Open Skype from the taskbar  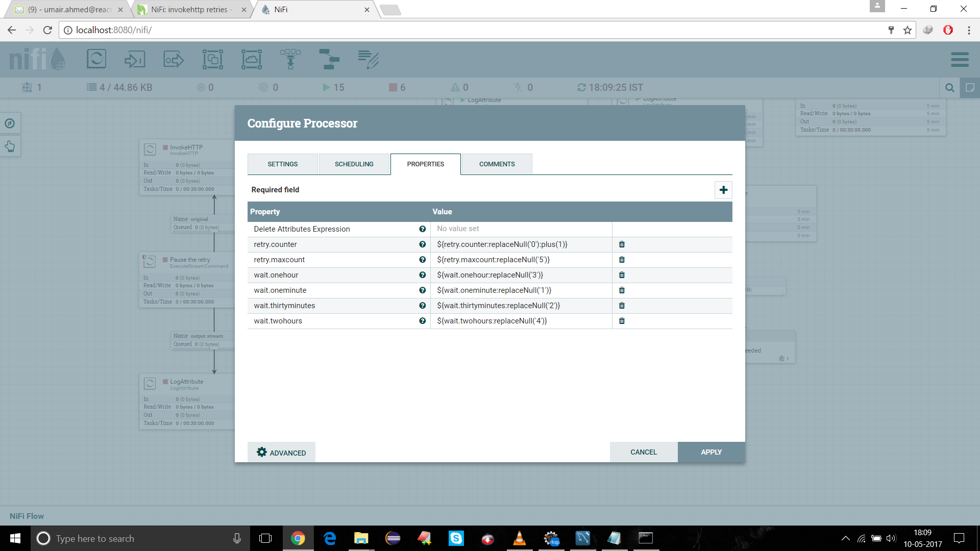click(456, 538)
